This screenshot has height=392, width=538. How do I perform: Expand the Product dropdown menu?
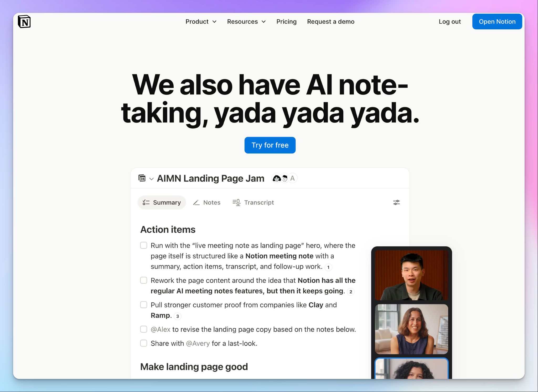[201, 22]
